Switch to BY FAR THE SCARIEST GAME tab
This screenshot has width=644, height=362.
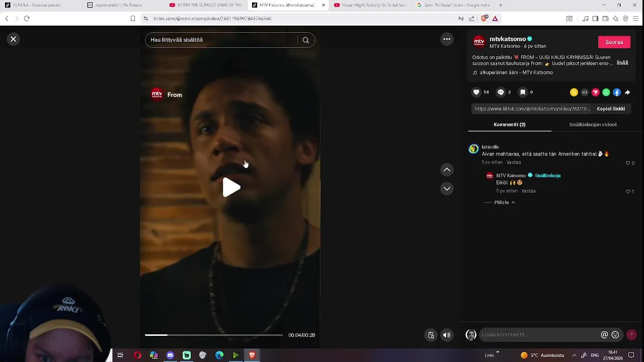click(205, 5)
